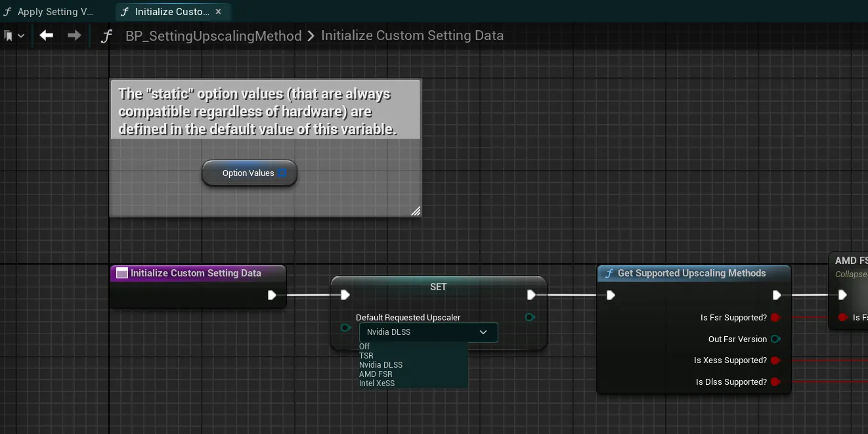This screenshot has height=434, width=868.
Task: Click the Option Values output array pin
Action: (282, 173)
